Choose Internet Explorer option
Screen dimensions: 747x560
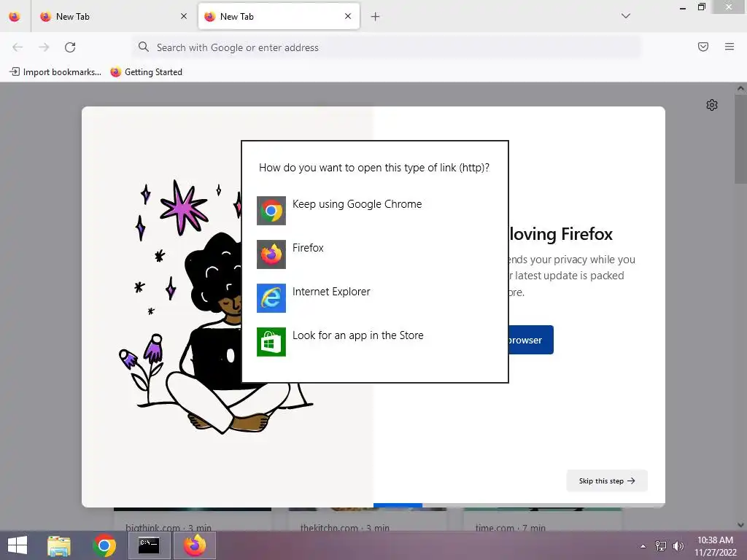[x=375, y=297]
